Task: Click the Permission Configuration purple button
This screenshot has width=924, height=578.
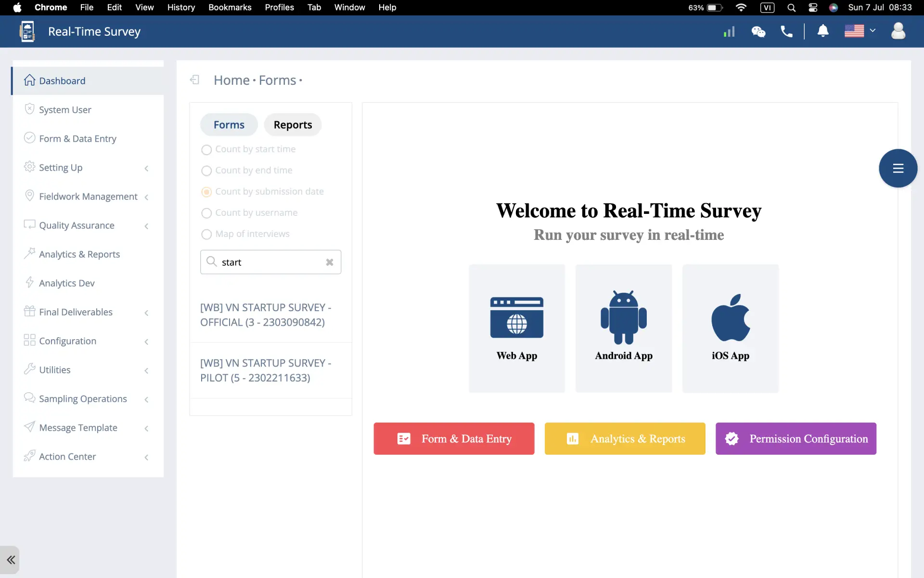Action: point(796,438)
